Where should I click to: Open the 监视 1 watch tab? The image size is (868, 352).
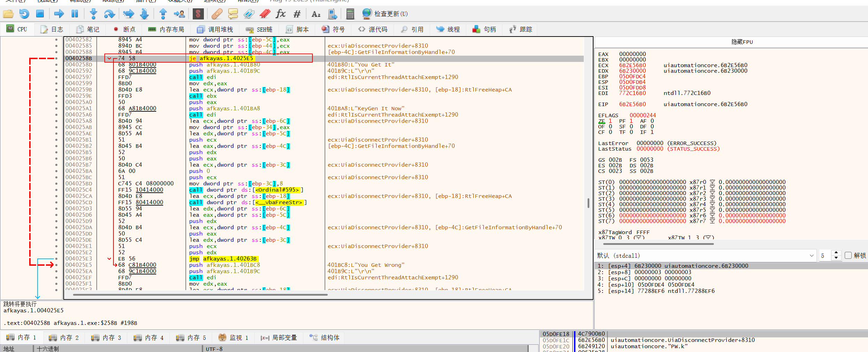233,337
